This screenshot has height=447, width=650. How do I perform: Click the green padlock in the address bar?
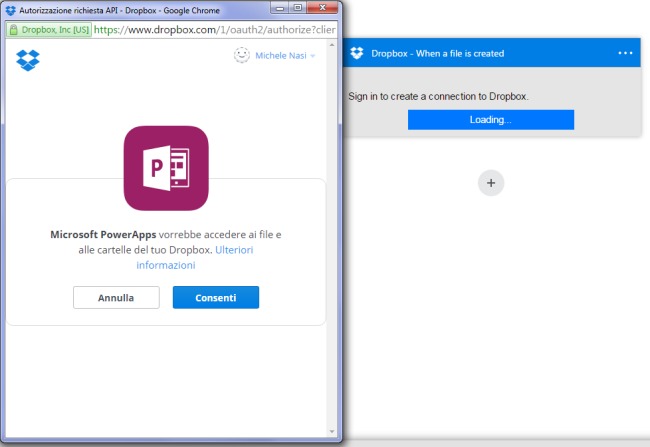pyautogui.click(x=14, y=30)
